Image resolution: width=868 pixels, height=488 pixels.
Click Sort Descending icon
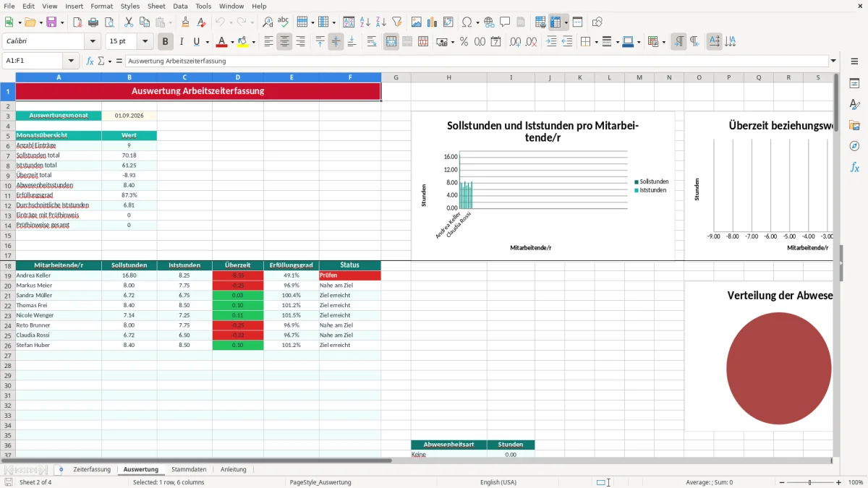(x=381, y=22)
